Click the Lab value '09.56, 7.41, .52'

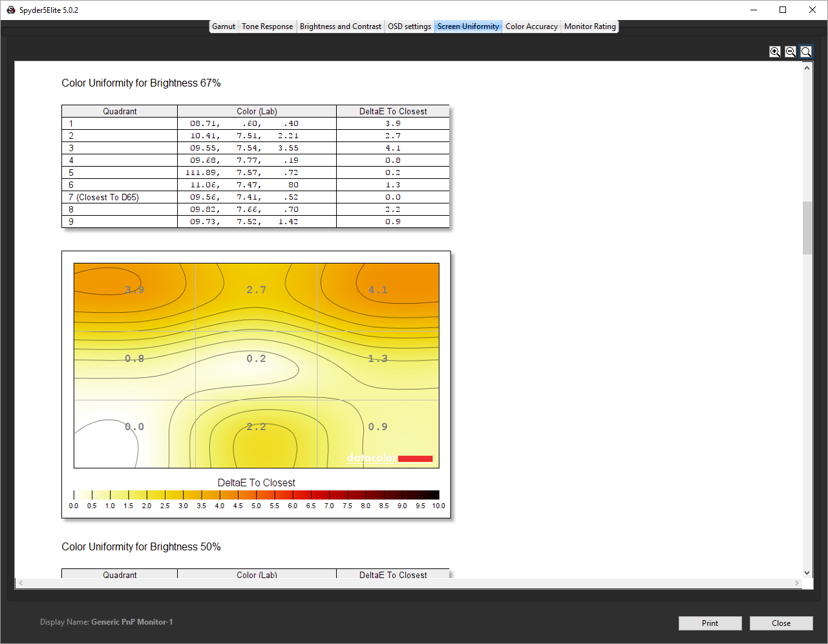244,197
